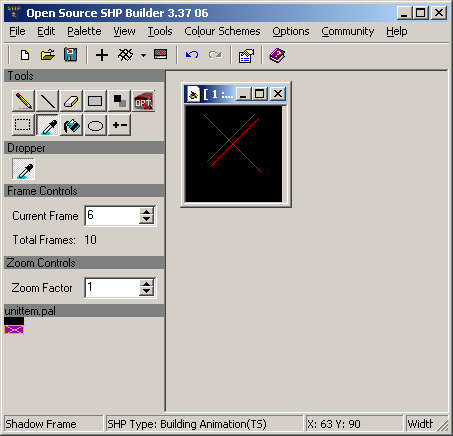Click the Undo button
The image size is (453, 436).
point(192,54)
